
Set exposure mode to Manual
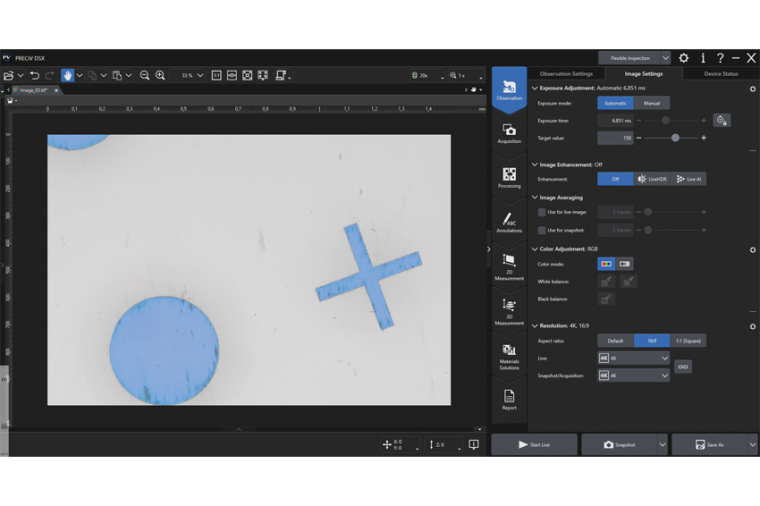651,103
